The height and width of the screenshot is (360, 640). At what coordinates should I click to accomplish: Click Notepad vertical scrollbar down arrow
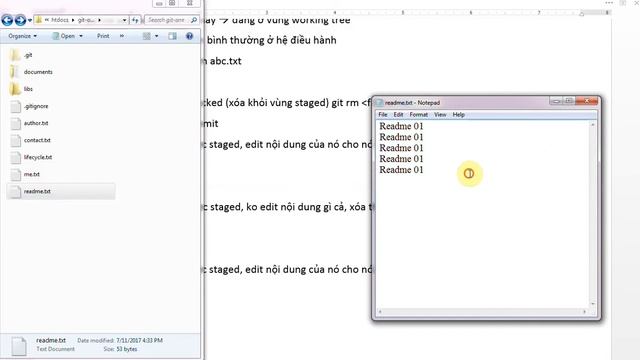pyautogui.click(x=593, y=304)
